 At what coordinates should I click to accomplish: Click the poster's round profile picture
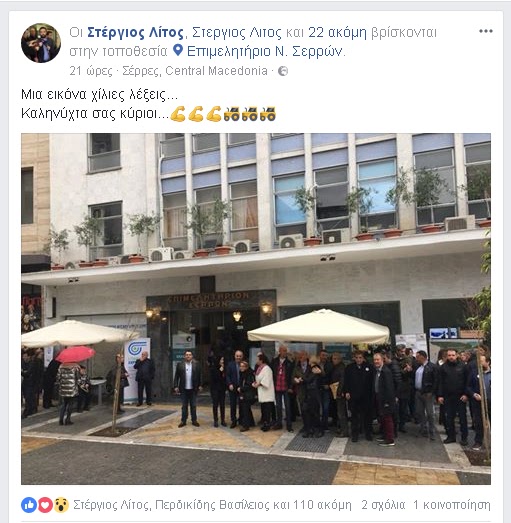tap(41, 43)
